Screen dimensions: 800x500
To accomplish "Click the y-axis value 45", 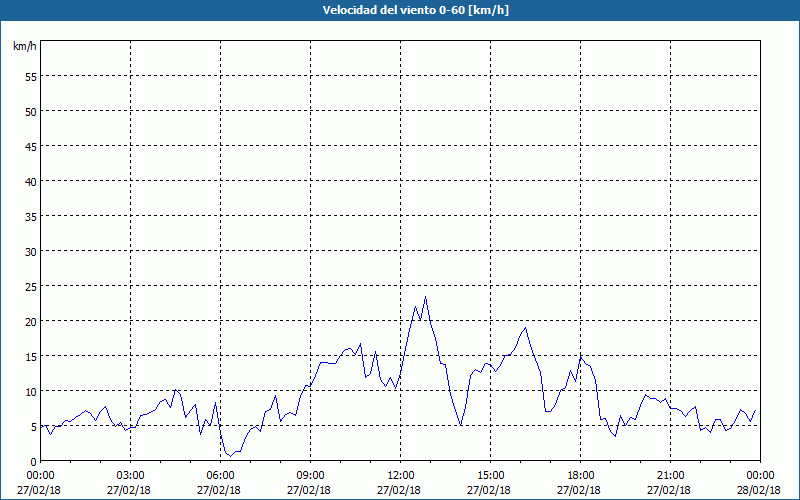I will 31,146.
